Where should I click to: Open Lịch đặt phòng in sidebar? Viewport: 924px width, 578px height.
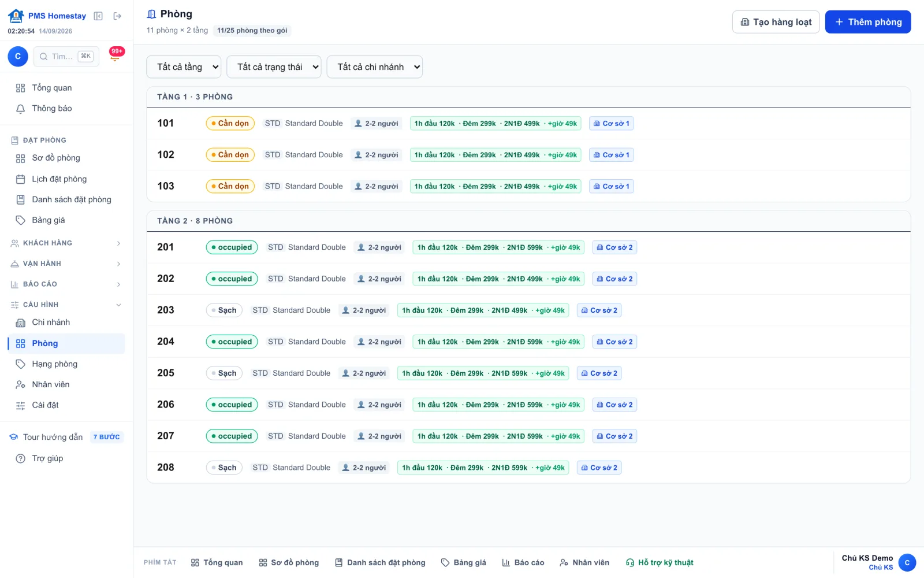click(x=66, y=179)
